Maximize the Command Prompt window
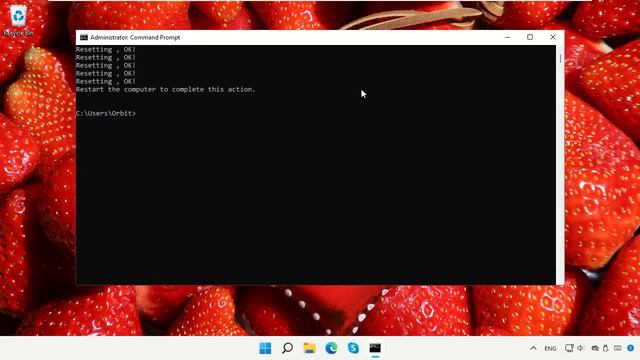This screenshot has height=360, width=640. point(530,37)
